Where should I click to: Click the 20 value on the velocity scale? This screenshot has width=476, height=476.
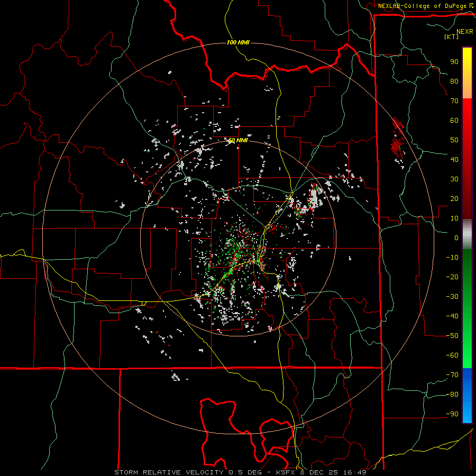pyautogui.click(x=454, y=198)
